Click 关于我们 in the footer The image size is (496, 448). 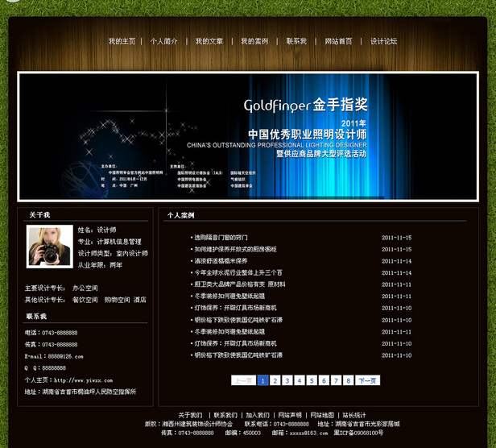click(190, 415)
